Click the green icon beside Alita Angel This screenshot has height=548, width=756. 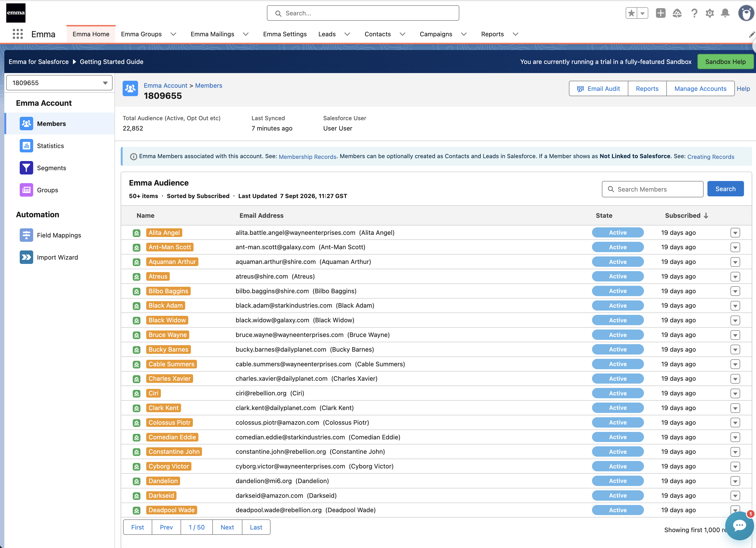click(136, 233)
